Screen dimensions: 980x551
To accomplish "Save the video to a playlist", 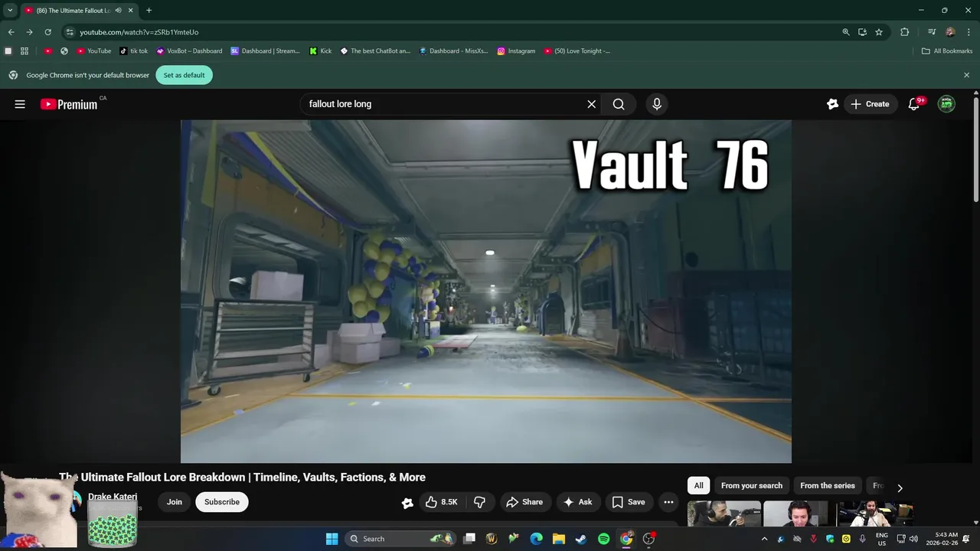I will (x=629, y=502).
